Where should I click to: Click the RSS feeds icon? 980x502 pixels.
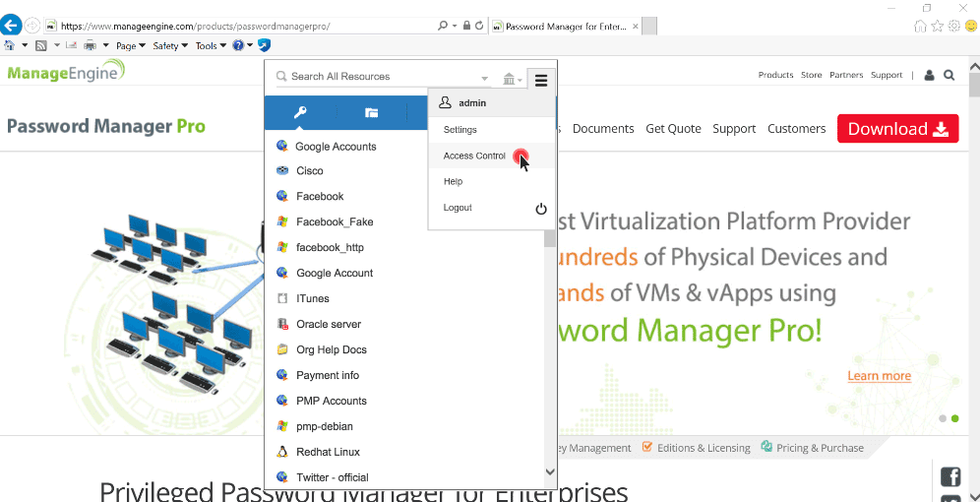41,45
